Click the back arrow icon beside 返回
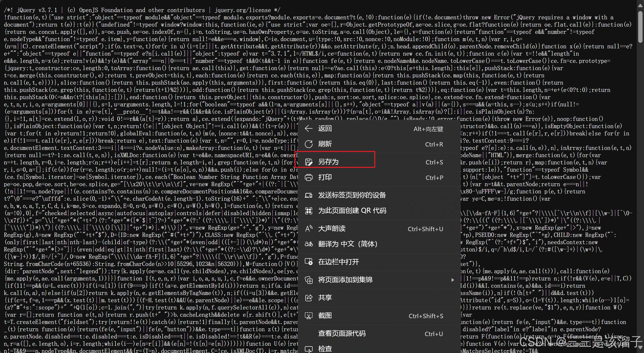Viewport: 644px width, 353px height. pyautogui.click(x=309, y=128)
